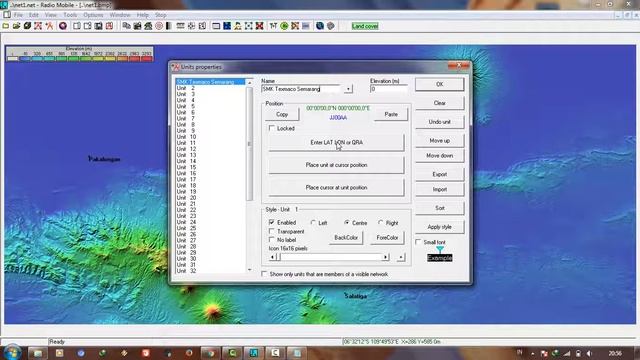Click the dark save networks toolbar icon
Image resolution: width=640 pixels, height=360 pixels.
click(x=27, y=26)
